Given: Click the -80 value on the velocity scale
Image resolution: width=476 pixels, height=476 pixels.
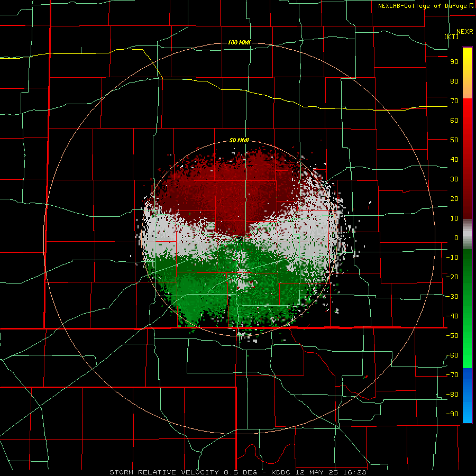Looking at the screenshot, I should coord(452,395).
